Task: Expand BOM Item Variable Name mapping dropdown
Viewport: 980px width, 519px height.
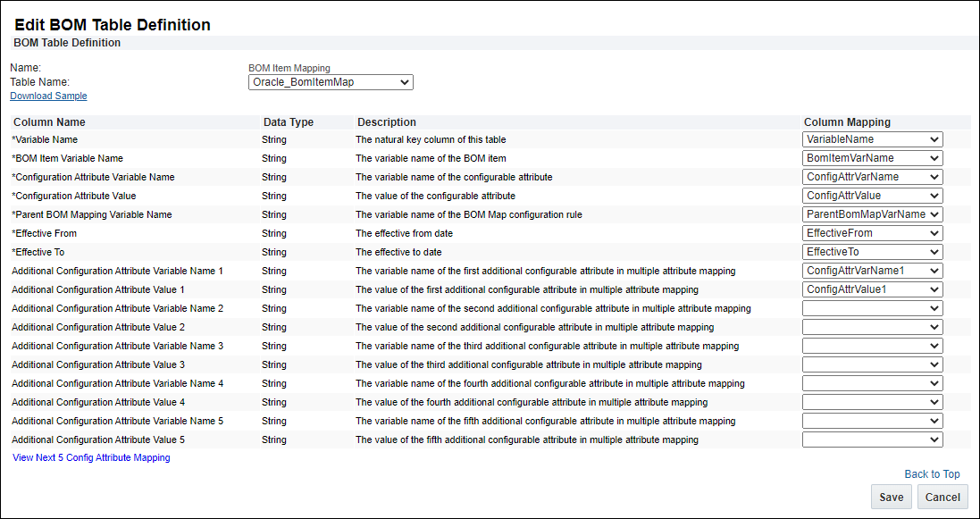Action: pos(872,158)
